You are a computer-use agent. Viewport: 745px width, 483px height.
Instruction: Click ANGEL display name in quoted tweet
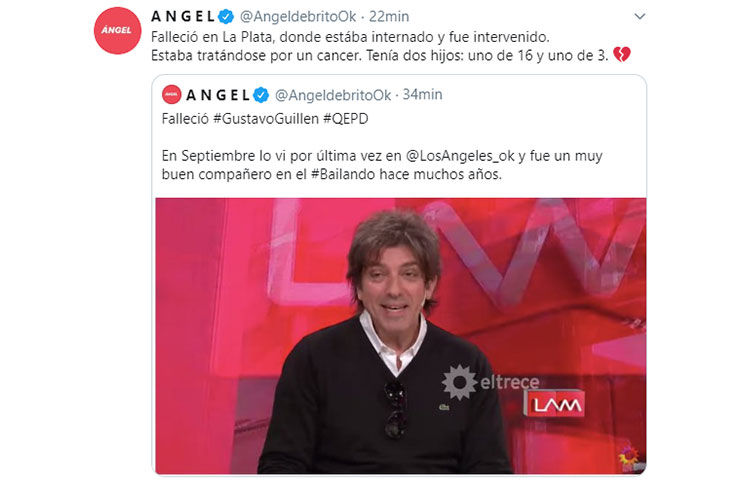point(218,95)
